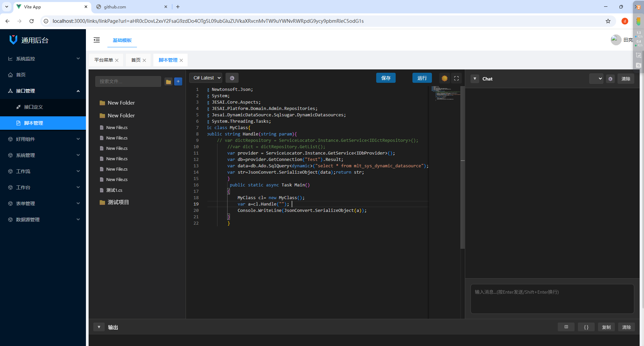The image size is (644, 346).
Task: Toggle fullscreen mode for the code editor
Action: 456,78
